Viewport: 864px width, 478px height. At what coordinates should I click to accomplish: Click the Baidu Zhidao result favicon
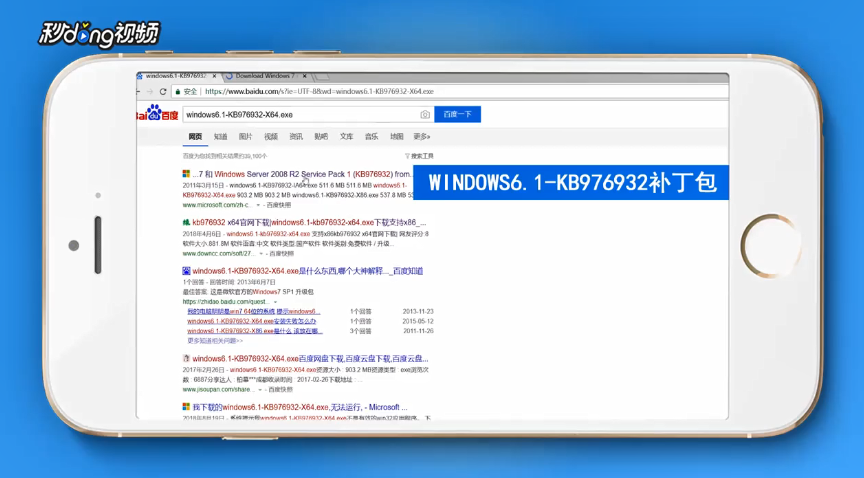[x=186, y=271]
